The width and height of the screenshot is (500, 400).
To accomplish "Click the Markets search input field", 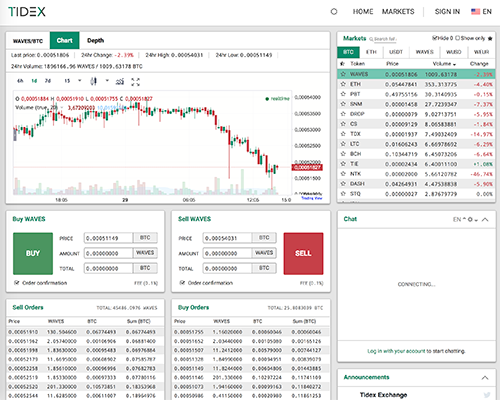I will pos(386,39).
